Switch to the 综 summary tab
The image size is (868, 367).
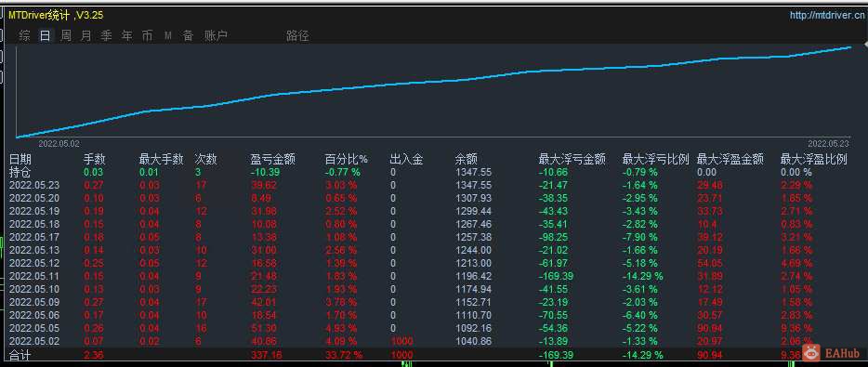(24, 36)
